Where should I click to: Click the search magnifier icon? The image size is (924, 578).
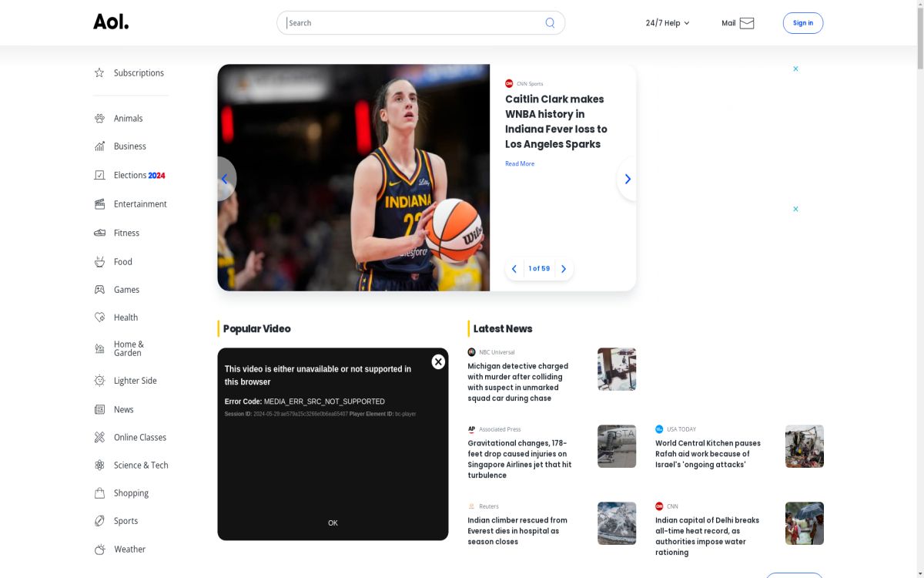(x=550, y=23)
